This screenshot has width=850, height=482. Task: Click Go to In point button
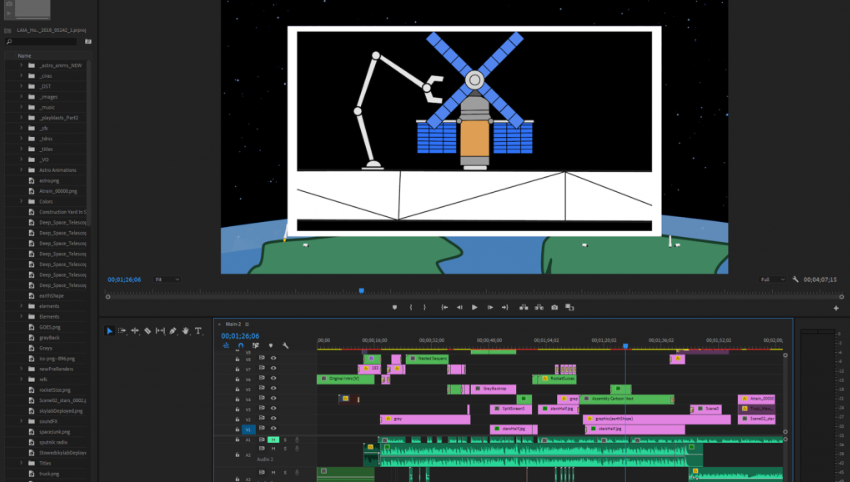(445, 307)
